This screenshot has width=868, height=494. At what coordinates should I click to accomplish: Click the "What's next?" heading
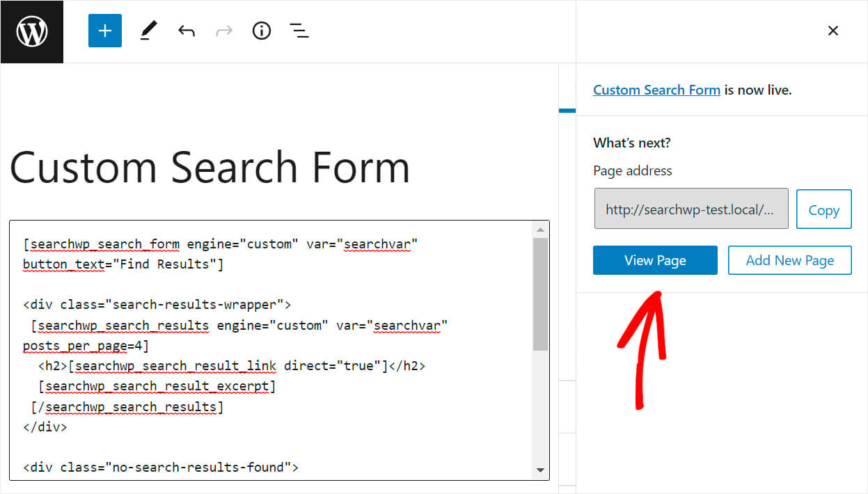(x=632, y=143)
